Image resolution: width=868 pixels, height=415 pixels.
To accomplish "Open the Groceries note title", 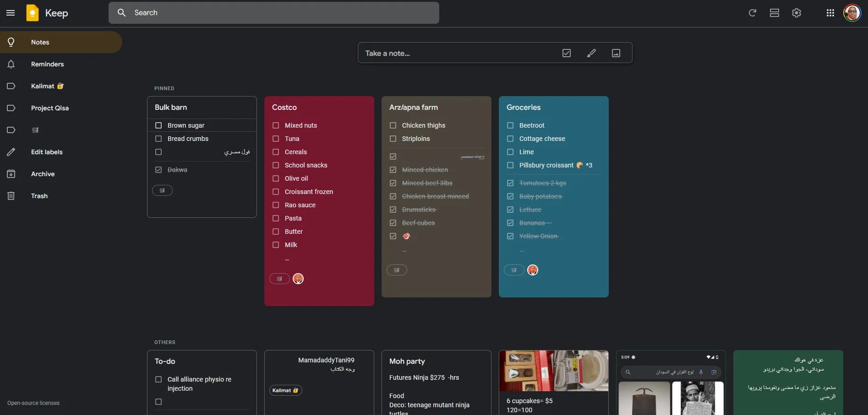I will point(524,107).
